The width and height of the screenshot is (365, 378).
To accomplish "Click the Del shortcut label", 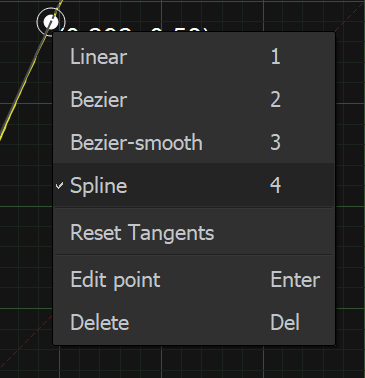I will [x=285, y=322].
